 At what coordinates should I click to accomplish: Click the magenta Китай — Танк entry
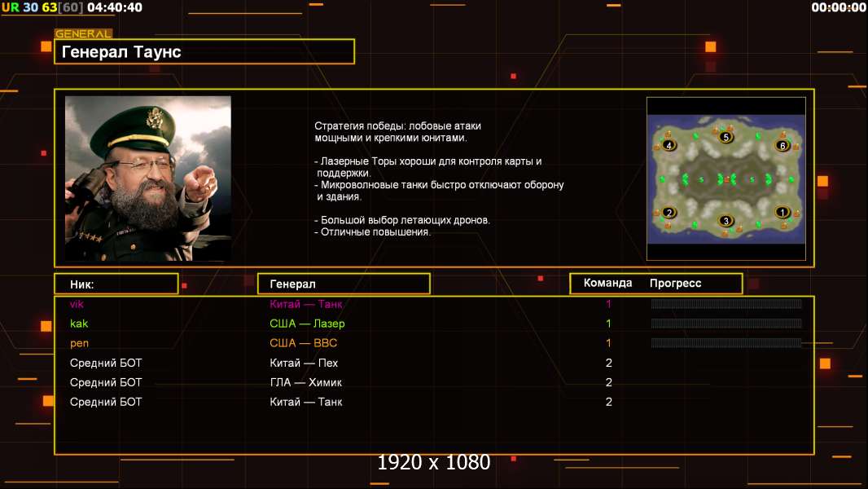305,304
